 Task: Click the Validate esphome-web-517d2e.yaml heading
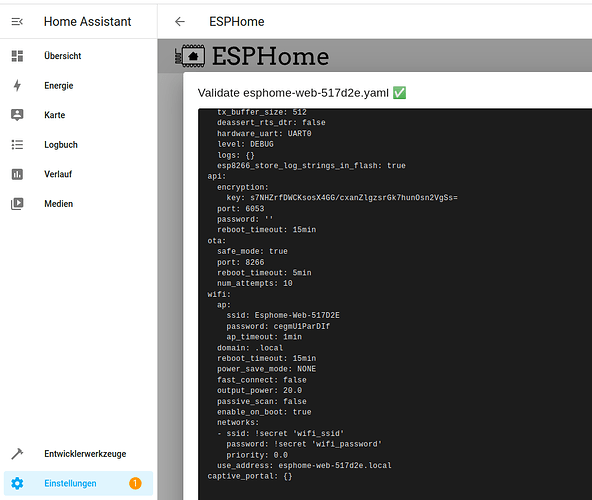[293, 93]
